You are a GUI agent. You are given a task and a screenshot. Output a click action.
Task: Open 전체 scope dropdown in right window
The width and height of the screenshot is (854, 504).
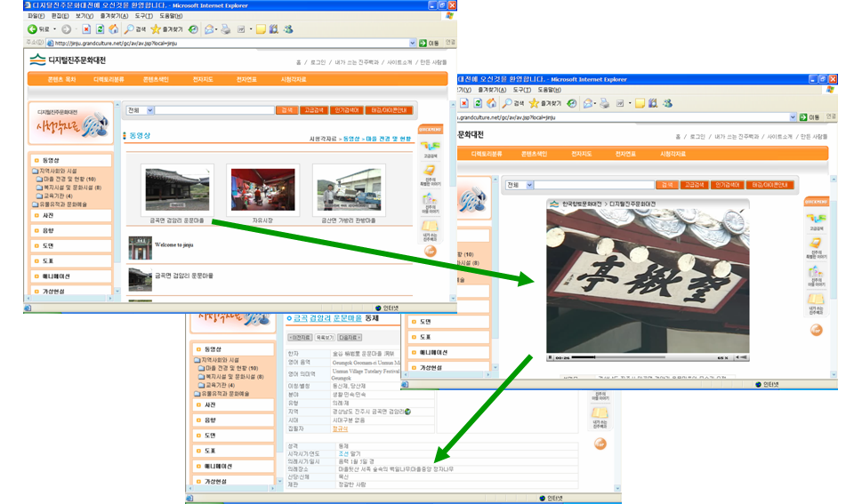tap(519, 185)
